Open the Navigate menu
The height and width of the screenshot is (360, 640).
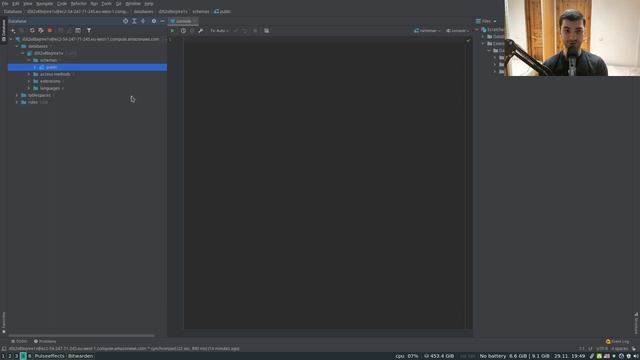(x=44, y=4)
